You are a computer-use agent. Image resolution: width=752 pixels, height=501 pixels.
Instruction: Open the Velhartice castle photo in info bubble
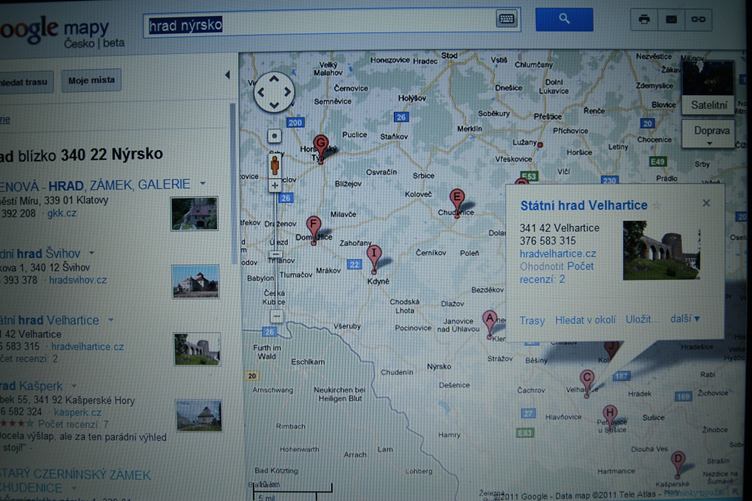tap(661, 250)
